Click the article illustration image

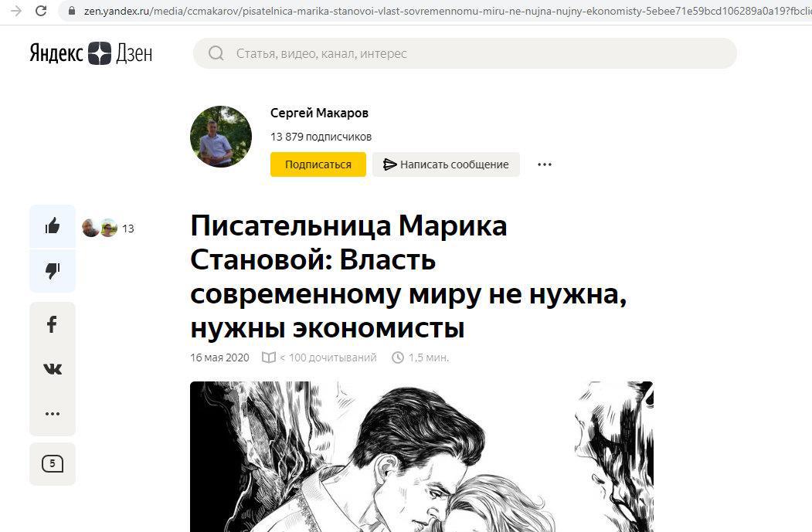click(x=422, y=456)
